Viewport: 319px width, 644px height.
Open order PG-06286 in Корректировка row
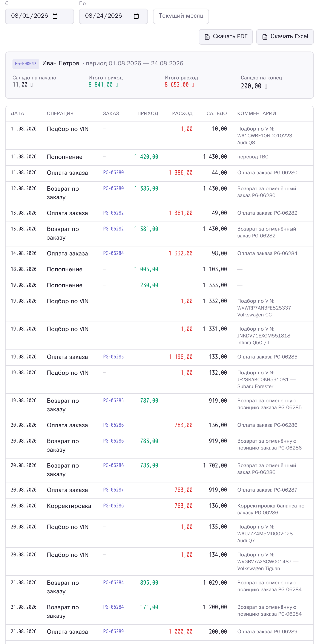click(113, 506)
